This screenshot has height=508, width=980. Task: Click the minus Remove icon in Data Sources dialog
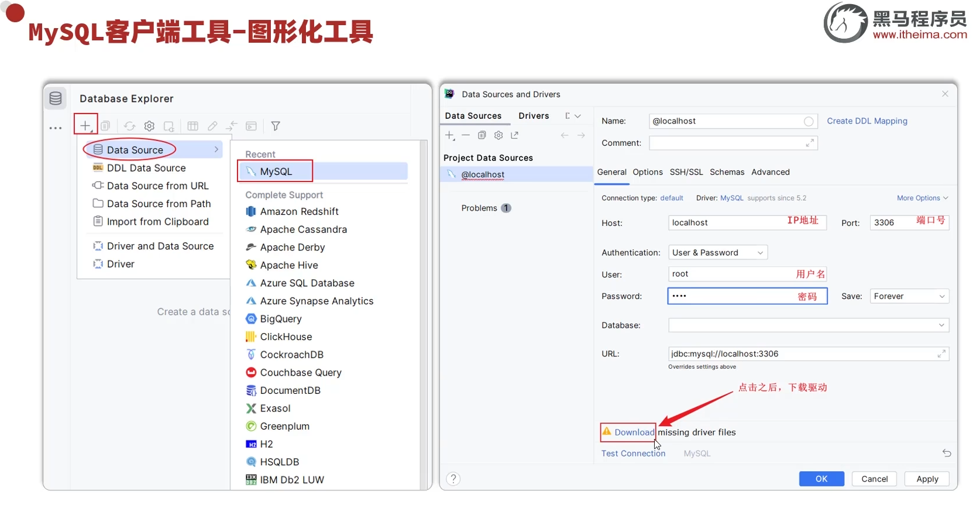(466, 135)
